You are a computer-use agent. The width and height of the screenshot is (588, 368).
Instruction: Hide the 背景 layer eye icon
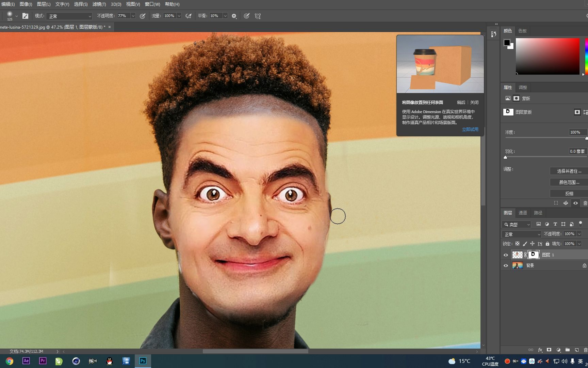click(x=506, y=265)
